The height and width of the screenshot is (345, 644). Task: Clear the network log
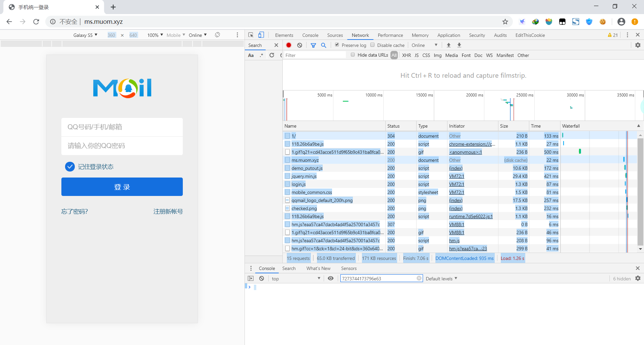pyautogui.click(x=300, y=45)
